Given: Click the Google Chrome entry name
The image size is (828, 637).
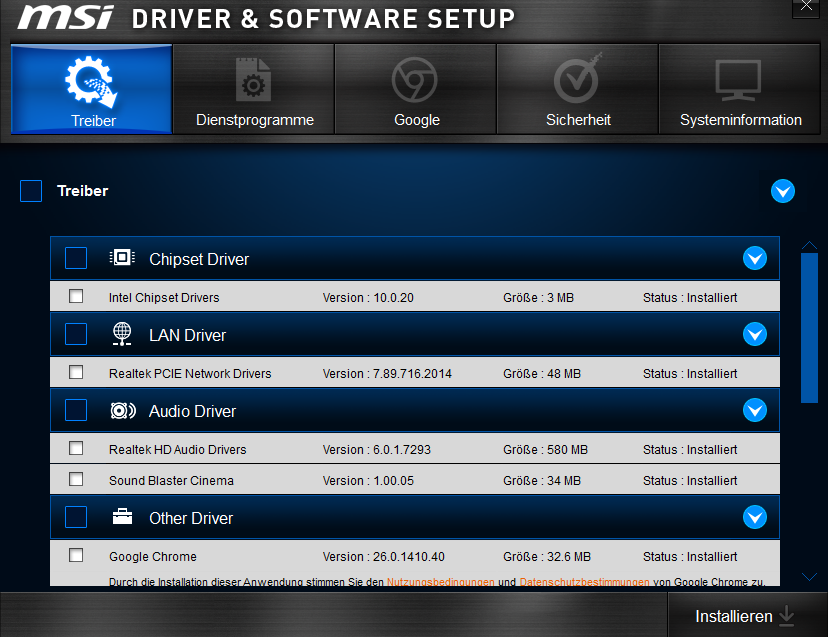Looking at the screenshot, I should (x=153, y=557).
